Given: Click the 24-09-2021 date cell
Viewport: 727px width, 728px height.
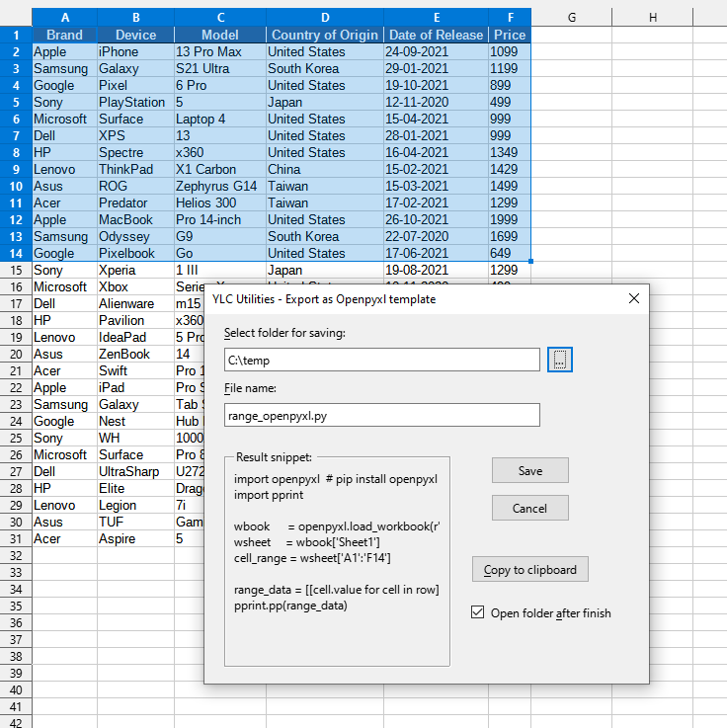Looking at the screenshot, I should [x=436, y=51].
